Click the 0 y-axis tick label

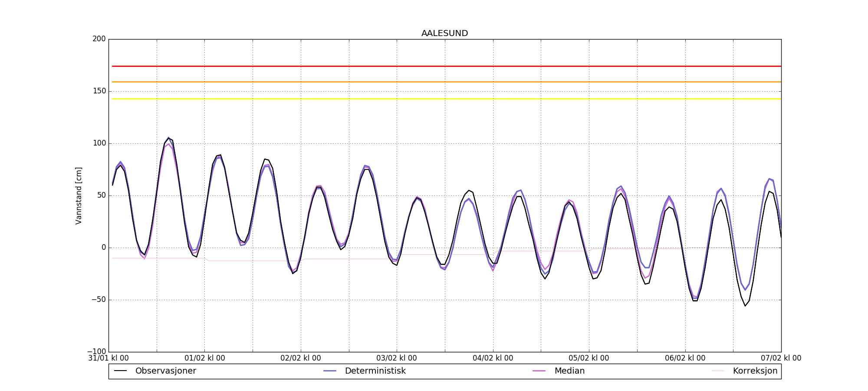[103, 248]
